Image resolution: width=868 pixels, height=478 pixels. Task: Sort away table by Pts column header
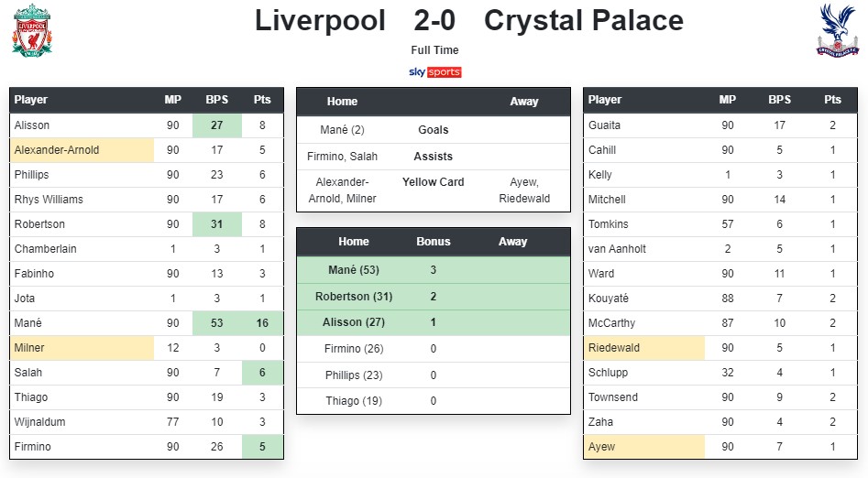coord(832,100)
